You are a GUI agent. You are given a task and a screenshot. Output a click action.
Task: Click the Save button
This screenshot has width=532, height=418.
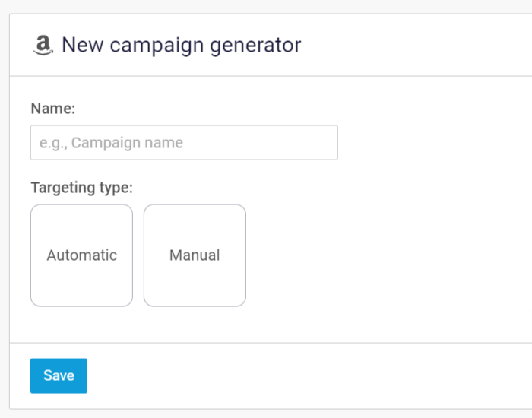click(x=59, y=375)
